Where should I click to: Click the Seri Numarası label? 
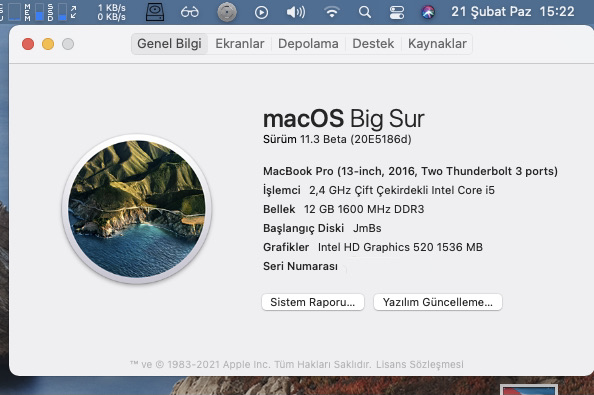(x=300, y=266)
